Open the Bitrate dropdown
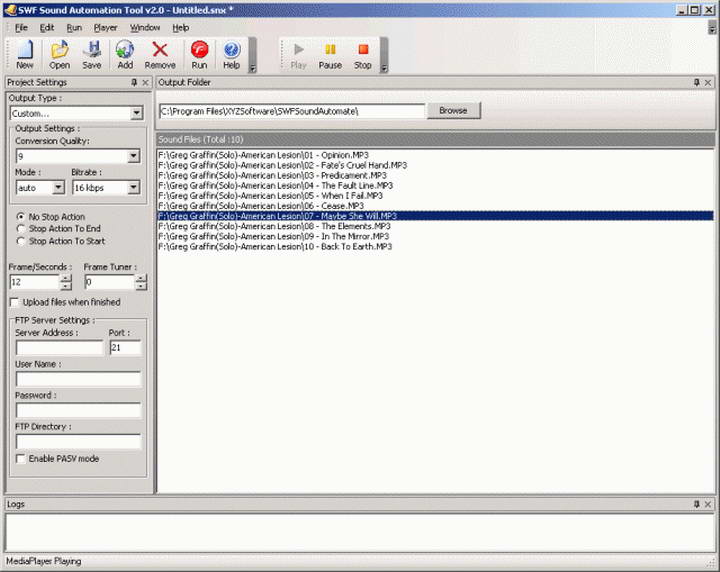The height and width of the screenshot is (572, 720). point(134,187)
